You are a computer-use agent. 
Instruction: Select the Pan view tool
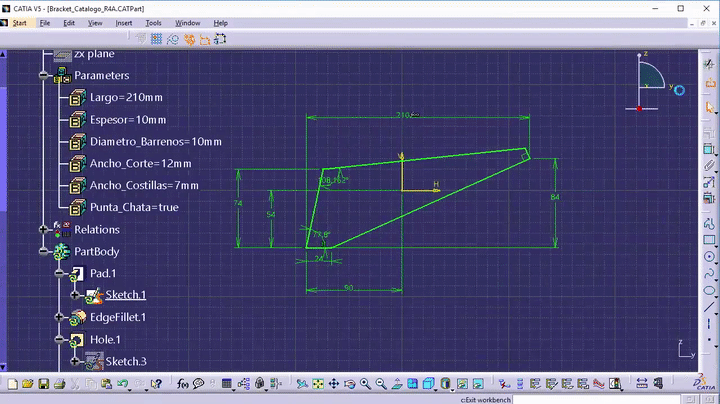coord(334,384)
